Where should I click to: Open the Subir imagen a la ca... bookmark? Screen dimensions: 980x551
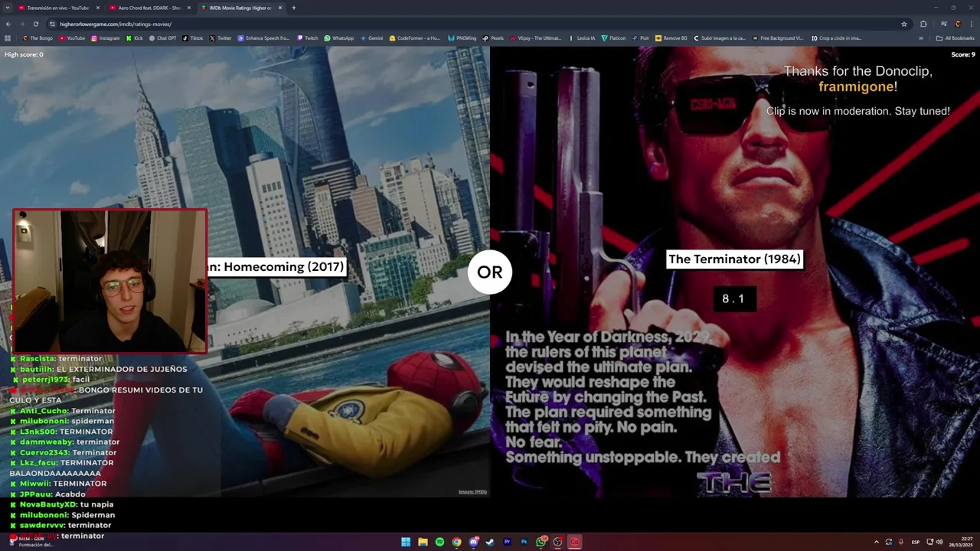[720, 37]
